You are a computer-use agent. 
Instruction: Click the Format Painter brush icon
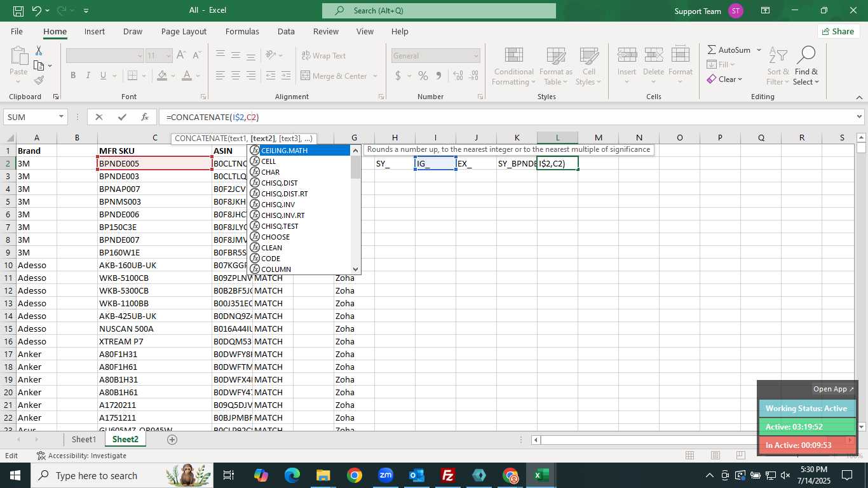pyautogui.click(x=39, y=80)
